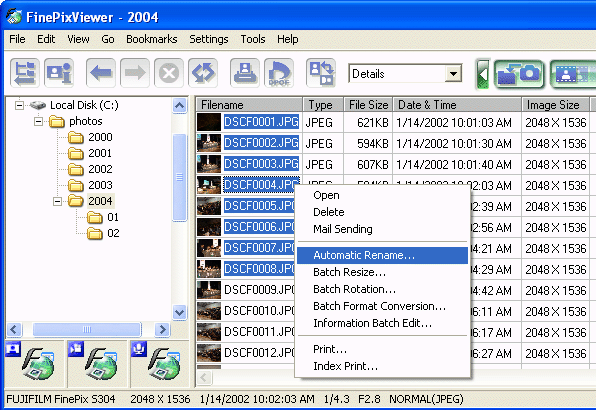Choose Batch Resize... in context menu
This screenshot has height=410, width=596.
(x=382, y=272)
